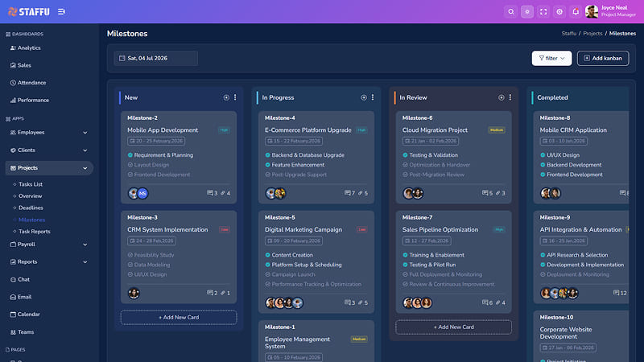Open Task Reports submenu item

click(34, 232)
